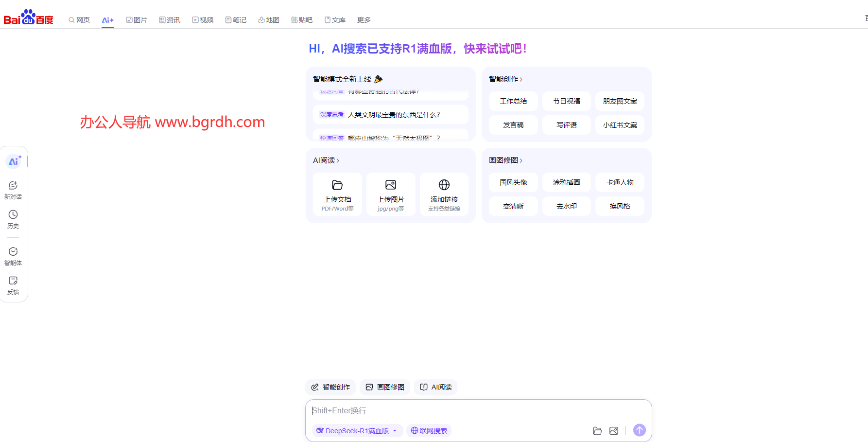Insert an image using the picture icon
The width and height of the screenshot is (868, 442).
[x=614, y=431]
